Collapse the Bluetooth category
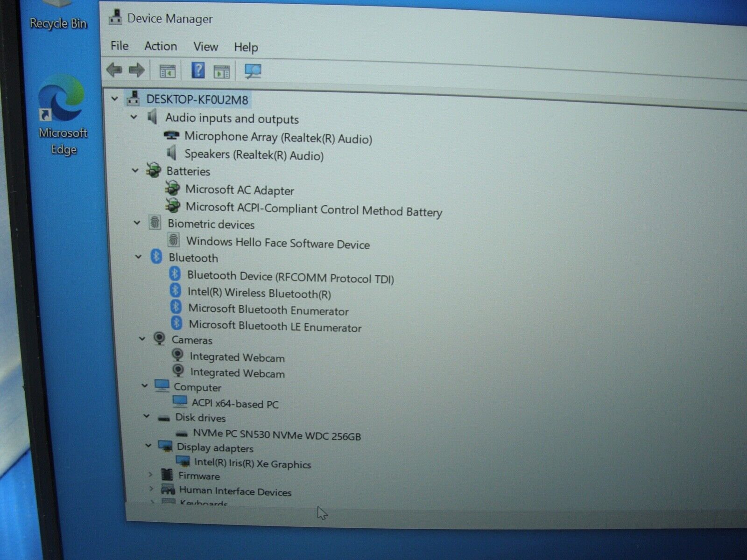 click(138, 256)
